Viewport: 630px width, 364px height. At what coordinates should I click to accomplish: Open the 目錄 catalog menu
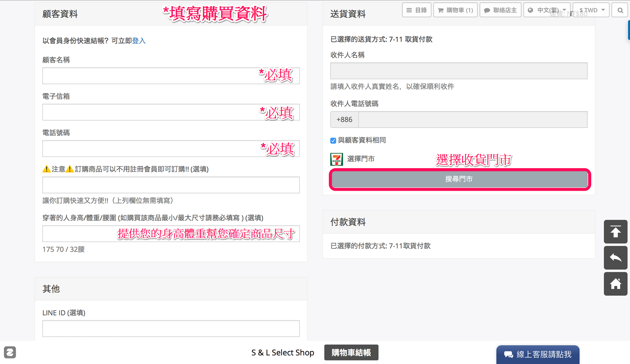tap(416, 10)
